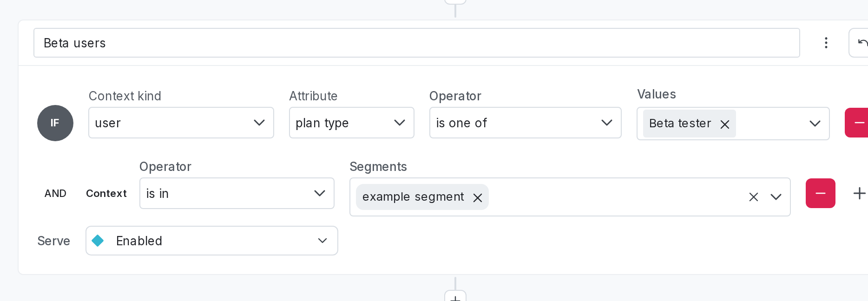Click the Beta users rule name field
The height and width of the screenshot is (301, 868).
tap(416, 43)
